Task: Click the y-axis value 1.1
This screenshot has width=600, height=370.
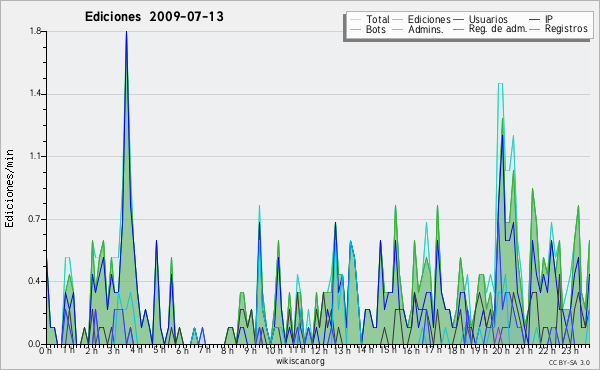Action: click(x=36, y=156)
